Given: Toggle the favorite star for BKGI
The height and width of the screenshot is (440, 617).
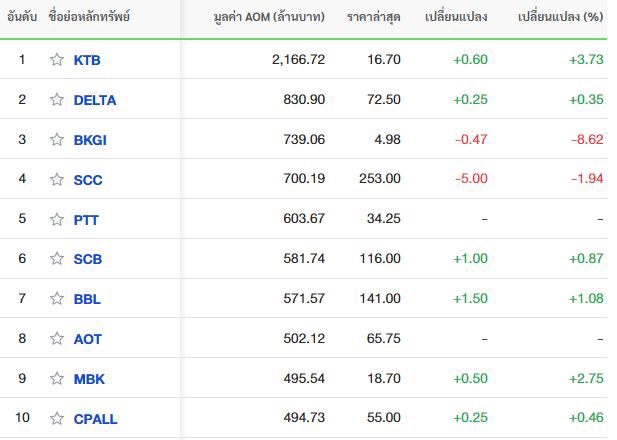Looking at the screenshot, I should [x=57, y=139].
